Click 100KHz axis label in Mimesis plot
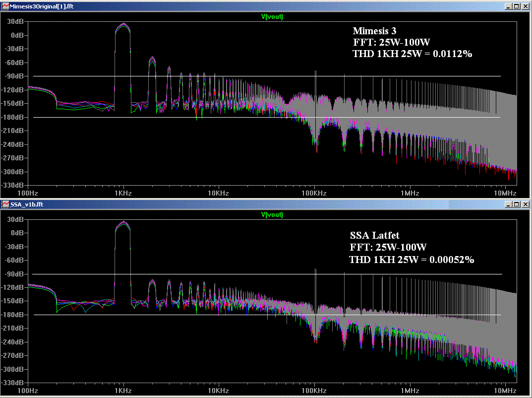 tap(314, 194)
